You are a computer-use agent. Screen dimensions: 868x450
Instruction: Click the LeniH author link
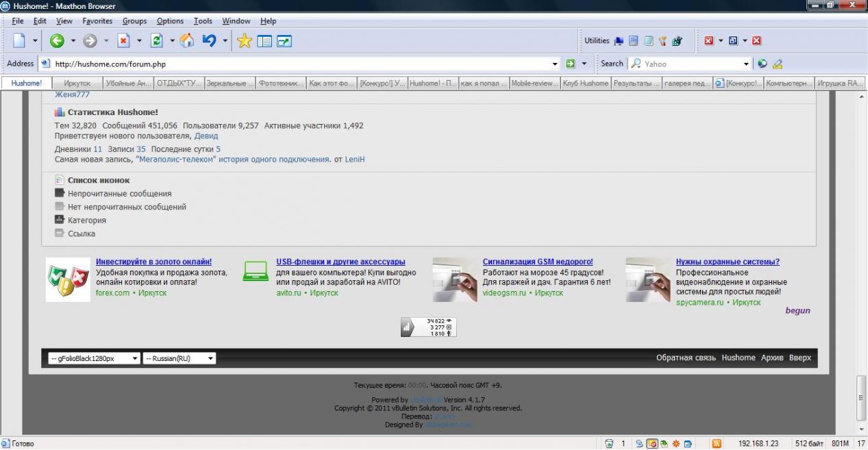point(355,160)
